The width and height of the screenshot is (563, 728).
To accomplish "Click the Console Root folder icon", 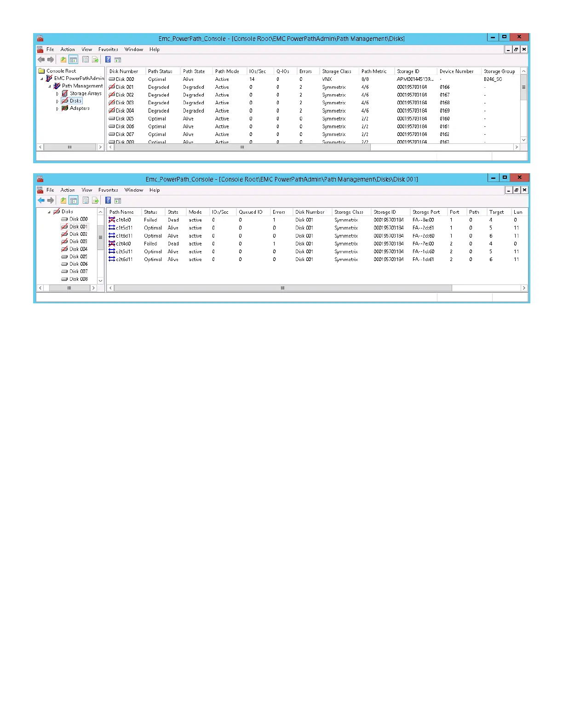I will coord(41,71).
